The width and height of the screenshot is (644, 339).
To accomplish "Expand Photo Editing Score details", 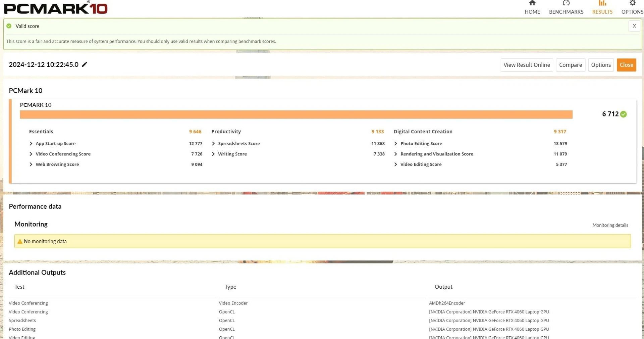I will coord(396,144).
